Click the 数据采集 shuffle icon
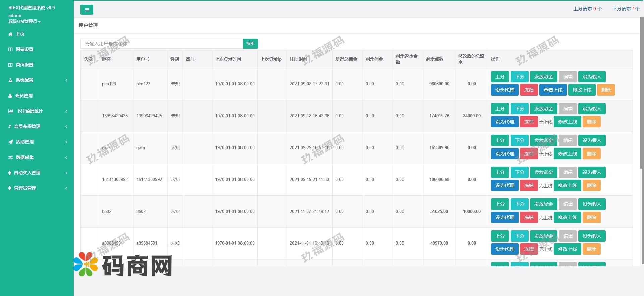The height and width of the screenshot is (296, 644). click(10, 157)
